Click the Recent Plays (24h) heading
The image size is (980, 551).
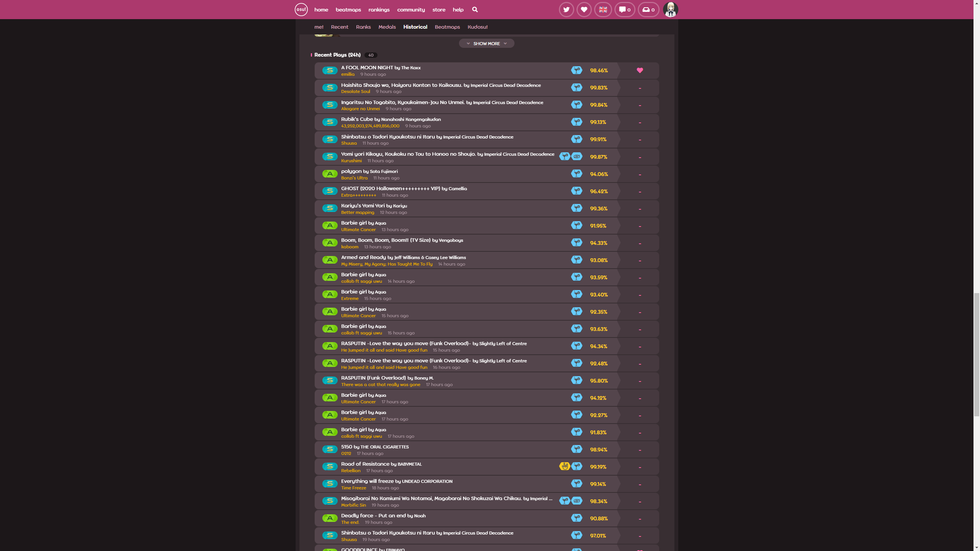[337, 55]
